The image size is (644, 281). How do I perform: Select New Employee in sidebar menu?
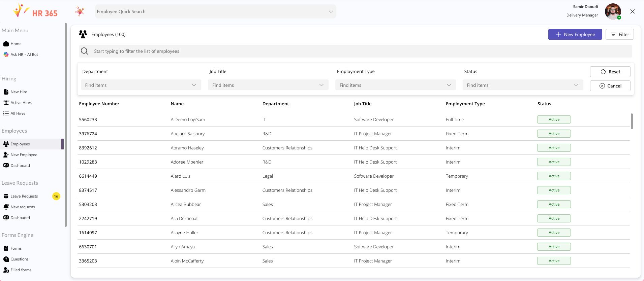[x=24, y=155]
